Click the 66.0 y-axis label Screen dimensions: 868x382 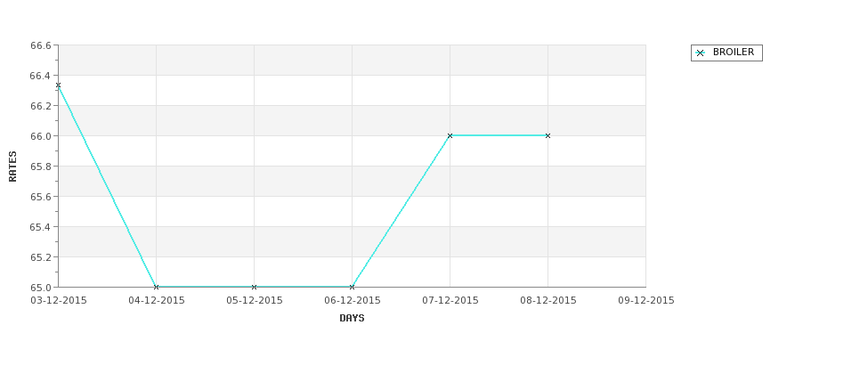[41, 136]
